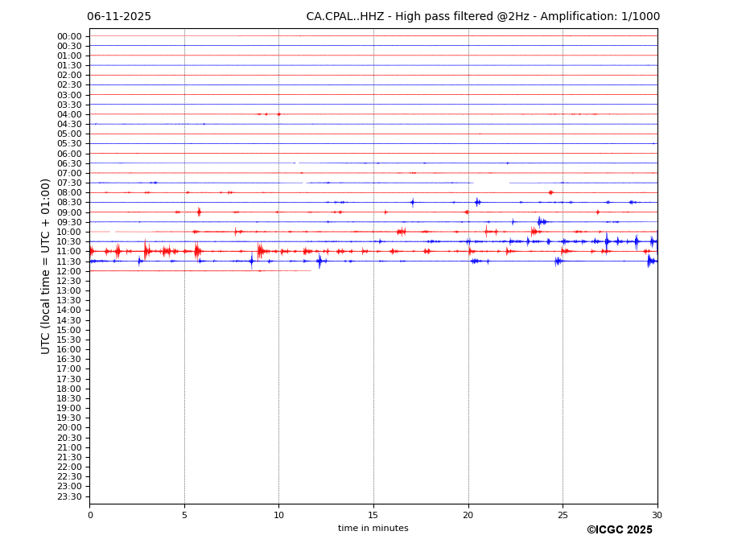Click the date label 06-11-2025
746x560 pixels.
tap(119, 17)
